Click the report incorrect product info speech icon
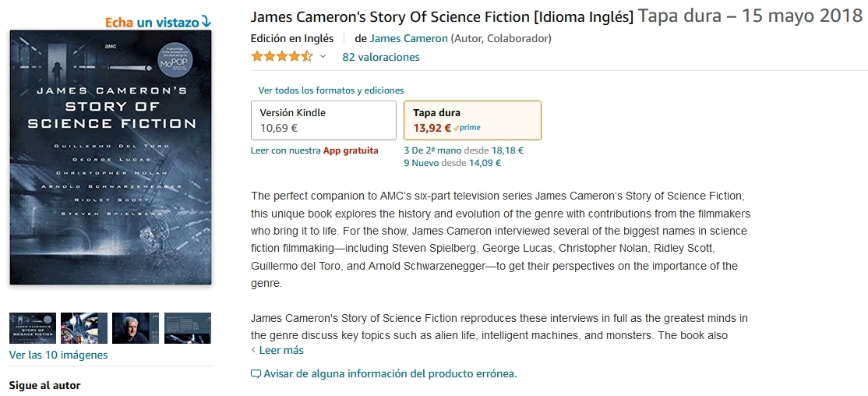Image resolution: width=868 pixels, height=396 pixels. [x=256, y=374]
